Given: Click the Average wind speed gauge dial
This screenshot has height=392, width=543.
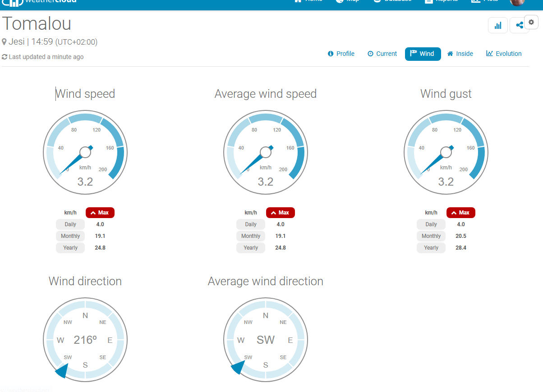Looking at the screenshot, I should point(266,152).
